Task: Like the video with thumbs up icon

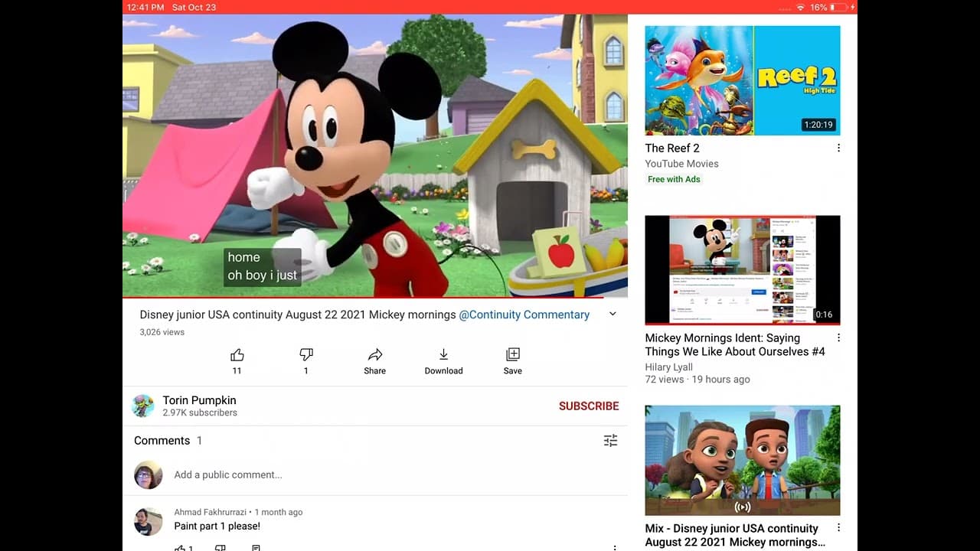Action: 237,355
